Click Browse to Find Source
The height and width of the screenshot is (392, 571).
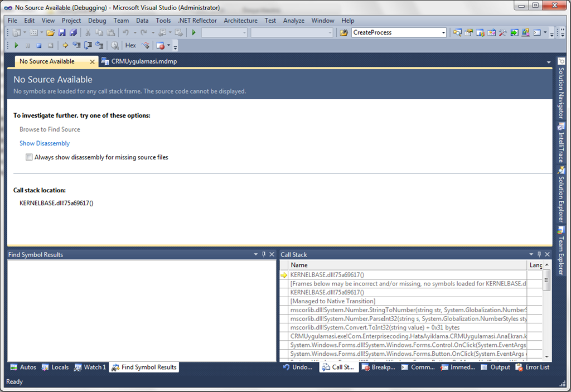click(50, 129)
